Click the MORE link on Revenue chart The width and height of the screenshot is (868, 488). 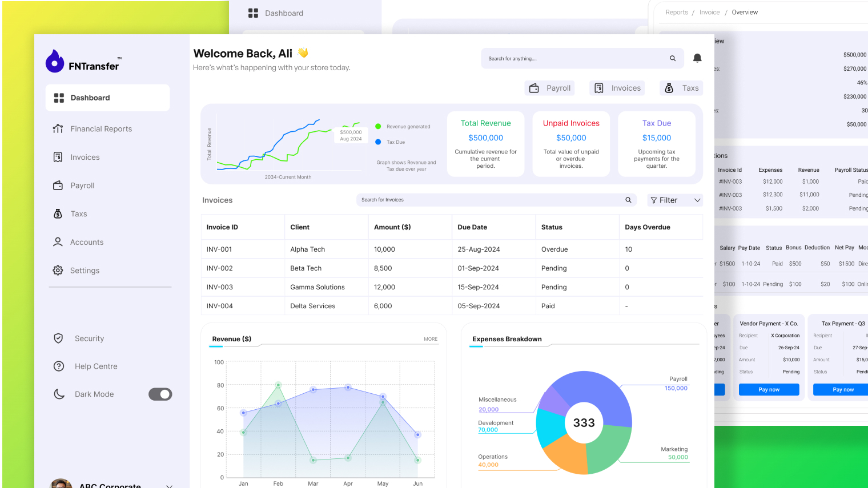[x=431, y=339]
